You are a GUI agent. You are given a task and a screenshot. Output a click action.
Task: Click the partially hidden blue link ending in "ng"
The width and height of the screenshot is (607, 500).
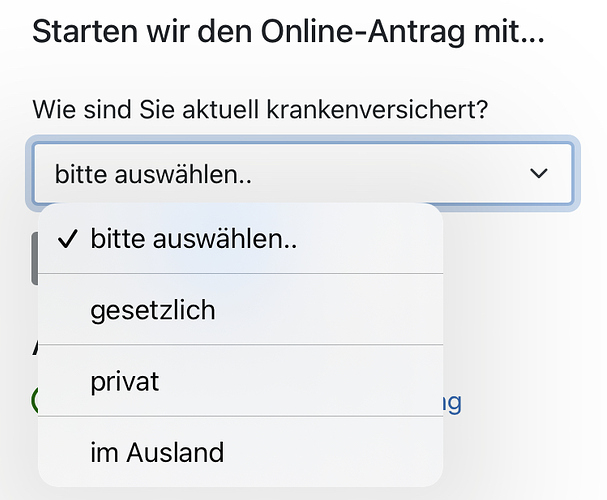(x=453, y=403)
